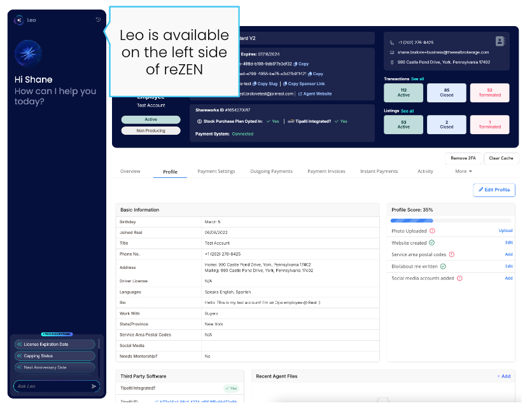Click the Edit Profile button
This screenshot has width=532, height=410.
[x=494, y=189]
